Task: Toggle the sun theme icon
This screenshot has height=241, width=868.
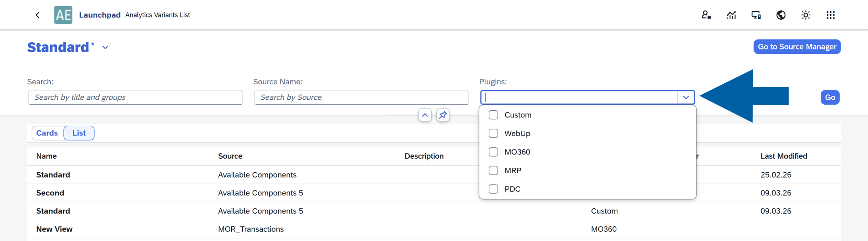Action: pos(806,15)
